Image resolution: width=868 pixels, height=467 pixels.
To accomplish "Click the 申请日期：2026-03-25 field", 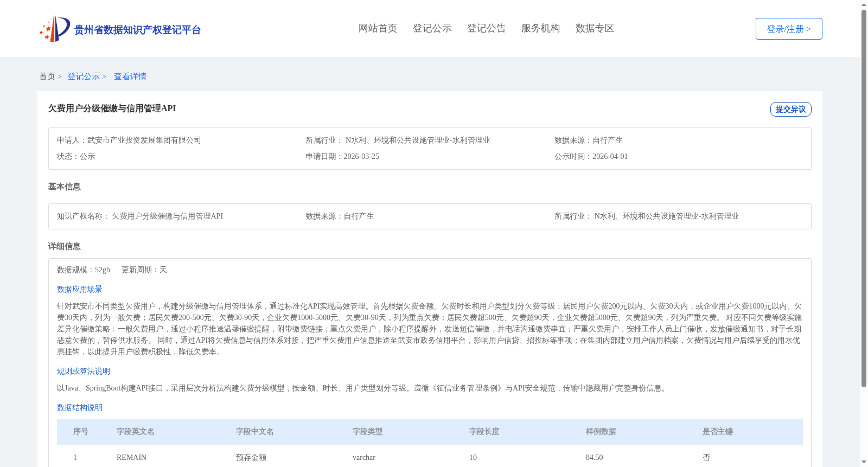I will coord(342,156).
